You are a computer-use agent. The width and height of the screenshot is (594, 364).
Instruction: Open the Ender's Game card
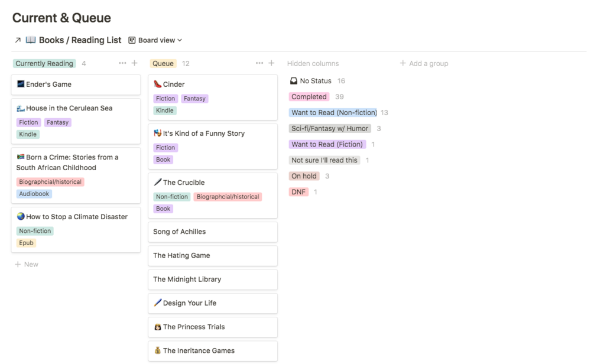76,84
